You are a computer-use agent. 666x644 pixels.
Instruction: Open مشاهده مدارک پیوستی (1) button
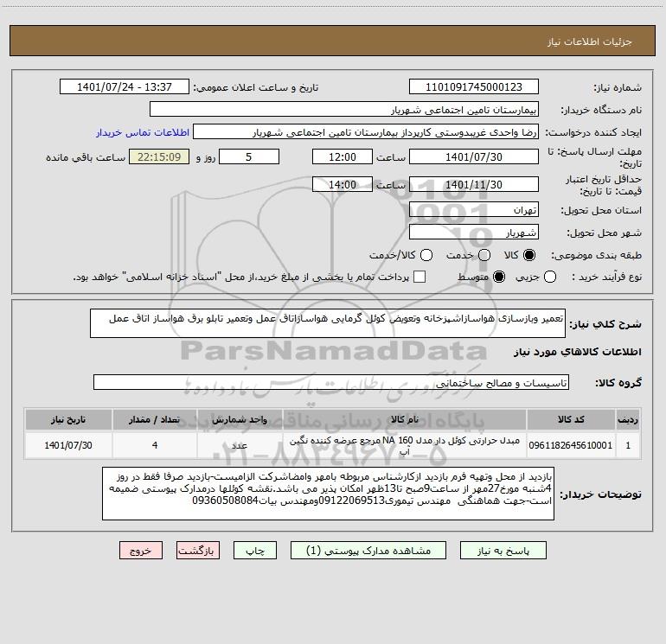(x=368, y=551)
